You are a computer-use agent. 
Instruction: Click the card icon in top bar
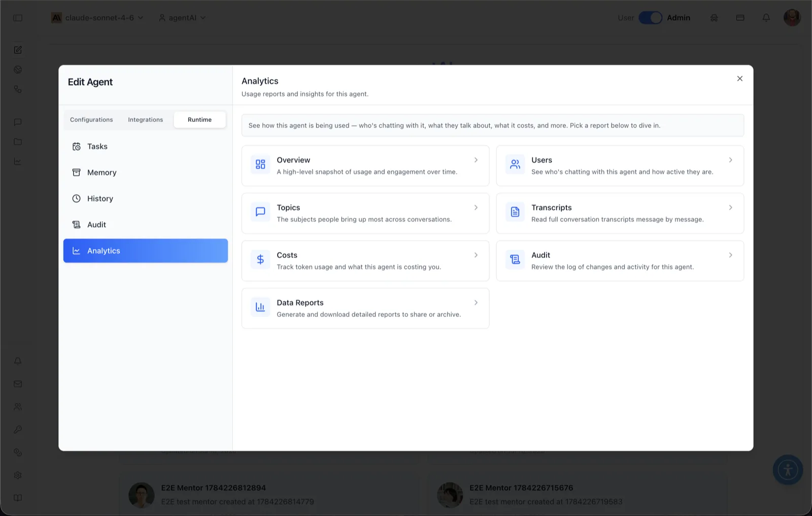point(740,18)
